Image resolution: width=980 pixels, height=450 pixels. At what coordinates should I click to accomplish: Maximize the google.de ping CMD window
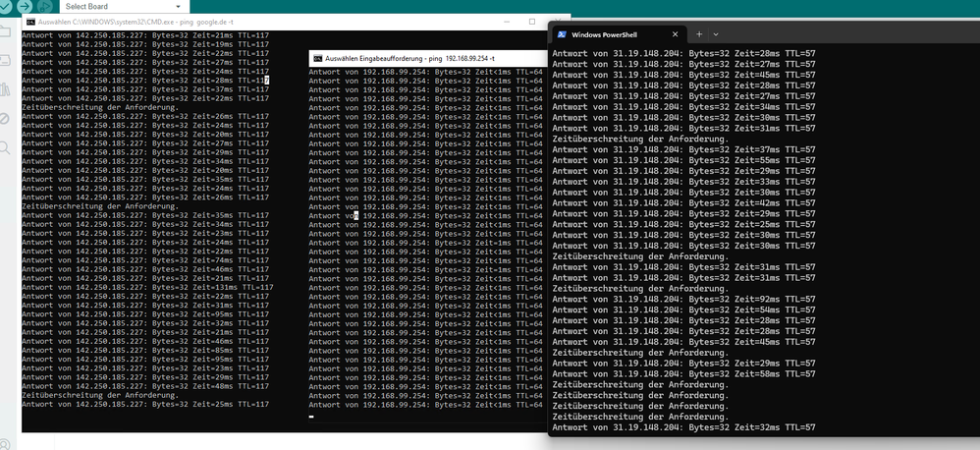point(532,22)
